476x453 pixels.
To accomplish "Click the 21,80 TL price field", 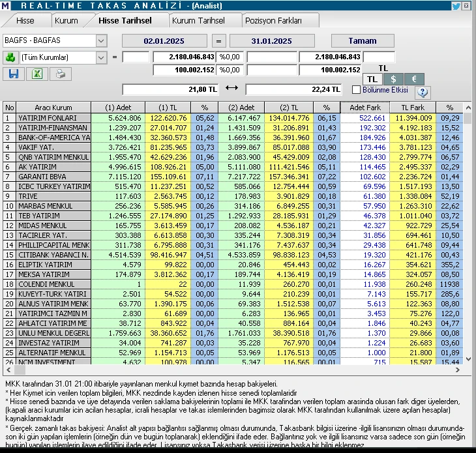I will (x=170, y=89).
